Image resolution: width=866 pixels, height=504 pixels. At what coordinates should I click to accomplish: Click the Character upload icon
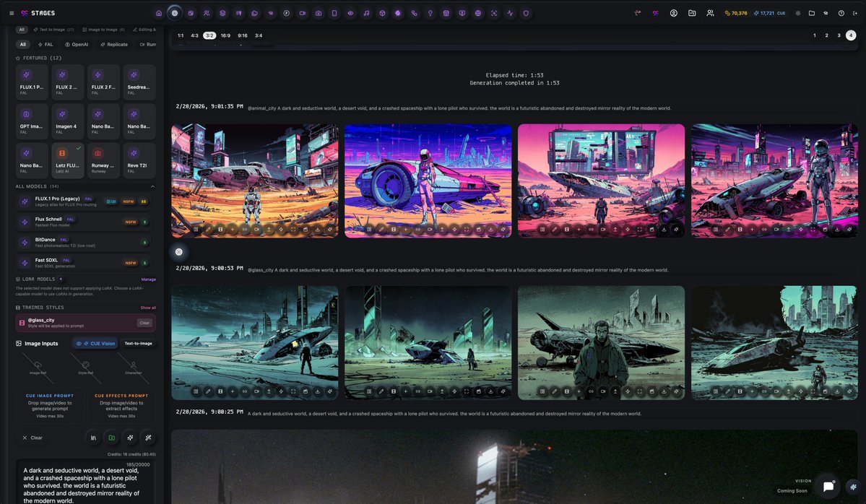coord(133,363)
